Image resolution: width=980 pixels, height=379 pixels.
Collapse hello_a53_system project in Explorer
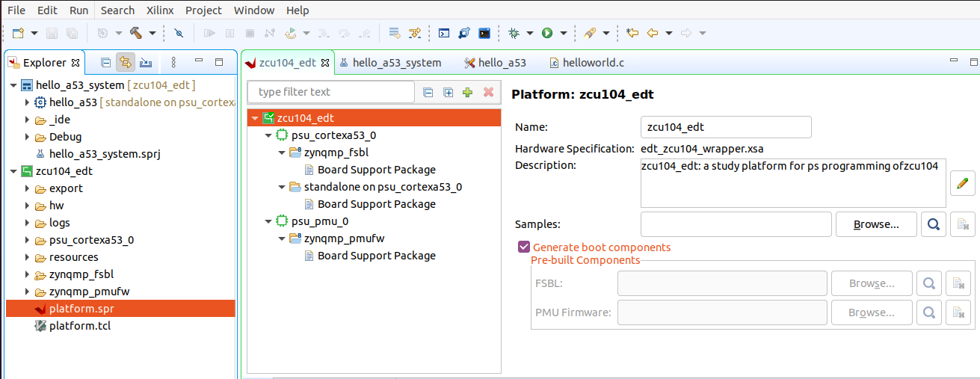coord(13,85)
